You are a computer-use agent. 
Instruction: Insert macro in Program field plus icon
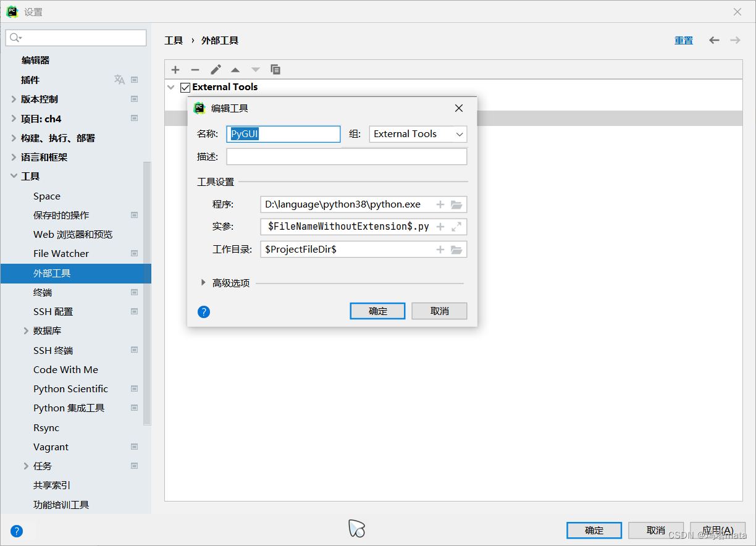440,204
